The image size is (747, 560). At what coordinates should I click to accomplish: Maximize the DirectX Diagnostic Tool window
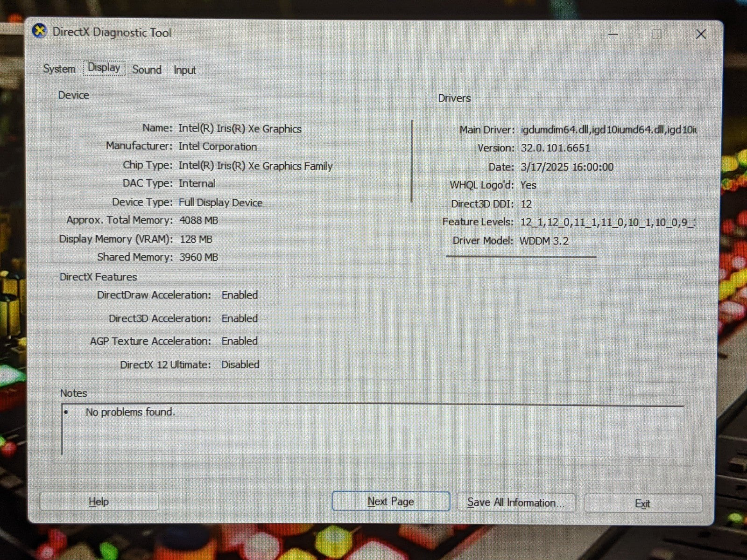656,34
